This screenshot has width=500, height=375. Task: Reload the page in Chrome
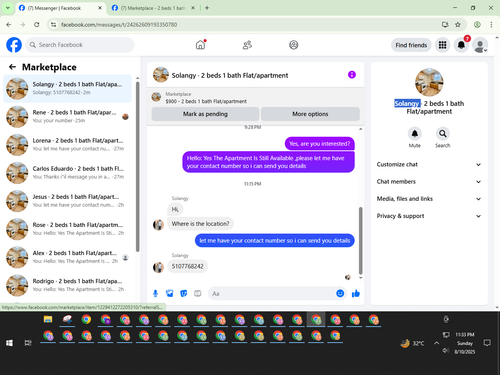pos(37,24)
